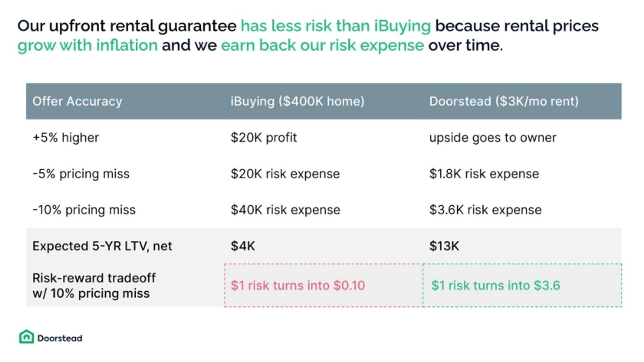Screen dimensions: 644x362
Task: Select the 'Offer Accuracy' column header
Action: 77,101
